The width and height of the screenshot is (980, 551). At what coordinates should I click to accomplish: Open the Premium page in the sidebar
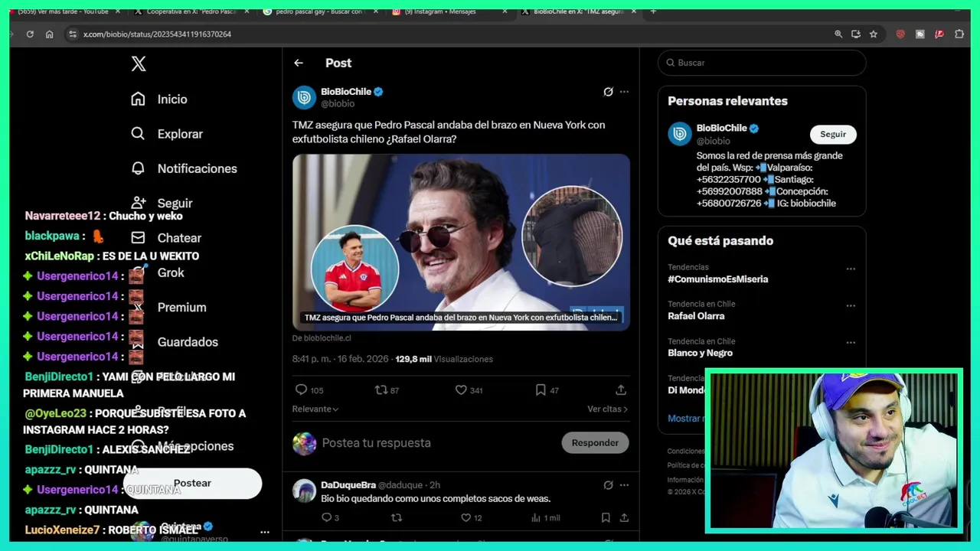169,308
